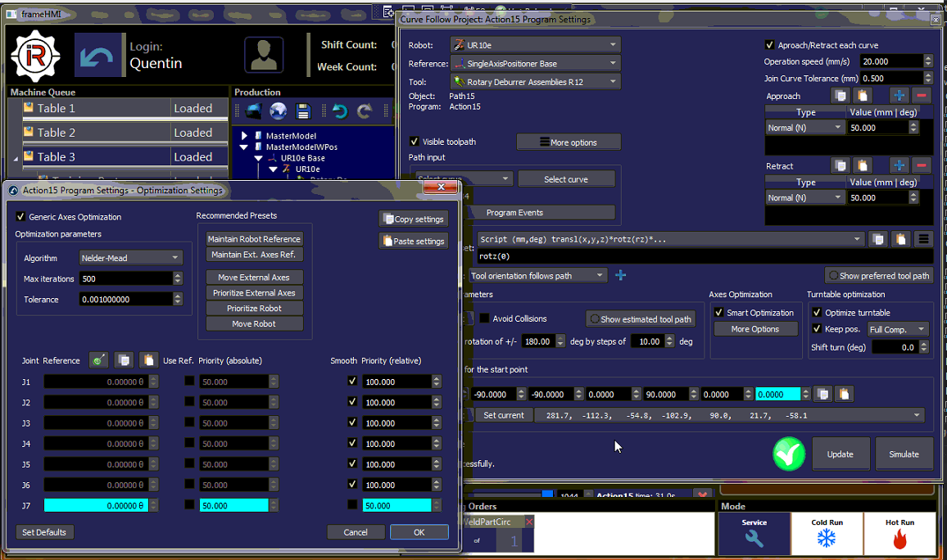This screenshot has height=560, width=947.
Task: Open the user profile silhouette icon
Action: 263,56
